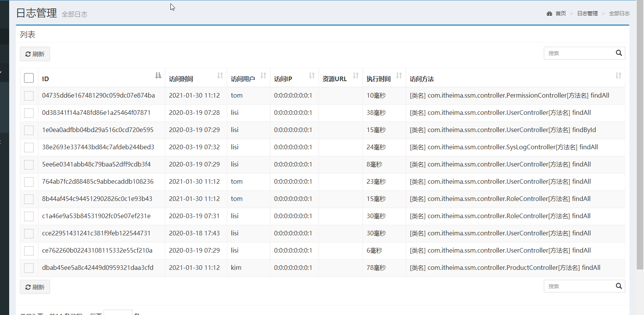
Task: Sort by 执行时间 column icon
Action: [399, 75]
